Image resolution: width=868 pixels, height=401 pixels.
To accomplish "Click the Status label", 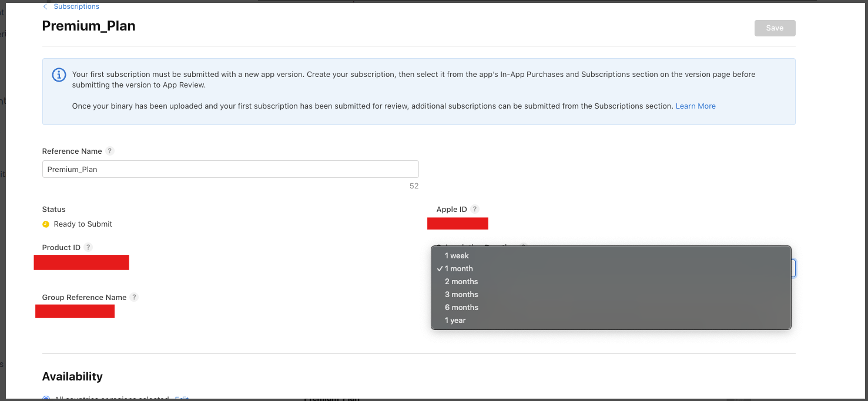I will tap(54, 209).
